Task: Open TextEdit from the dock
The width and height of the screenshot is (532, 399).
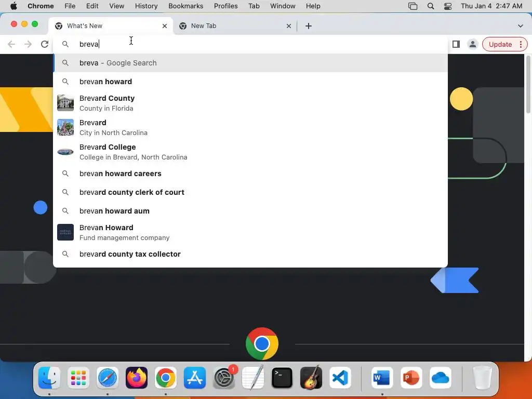Action: tap(253, 378)
